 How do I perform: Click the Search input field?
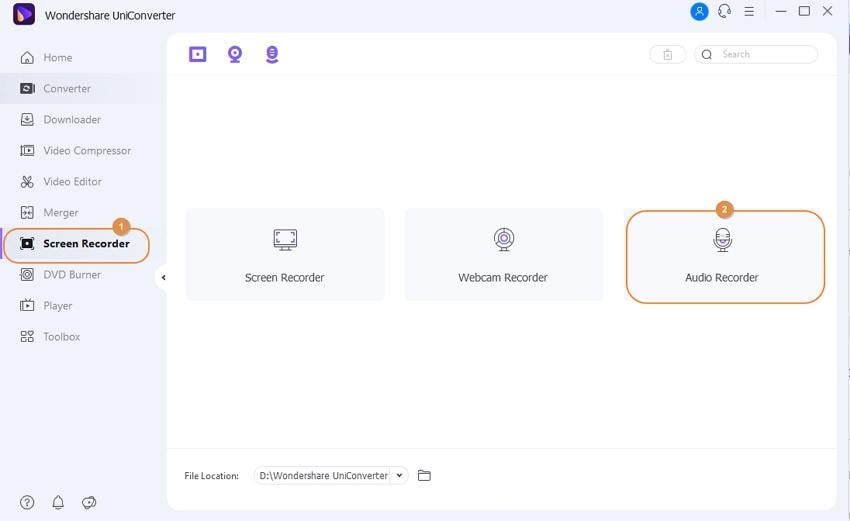756,54
